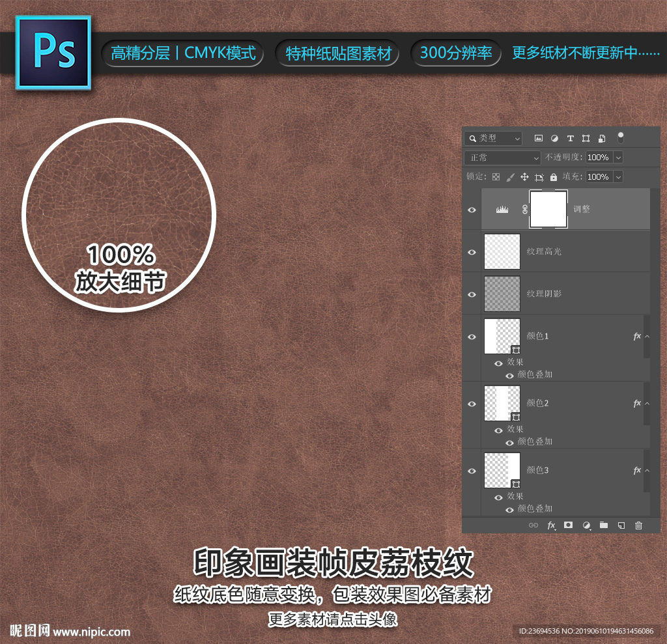Viewport: 667px width, 644px height.
Task: Click the pixel layer filter icon
Action: [x=539, y=138]
